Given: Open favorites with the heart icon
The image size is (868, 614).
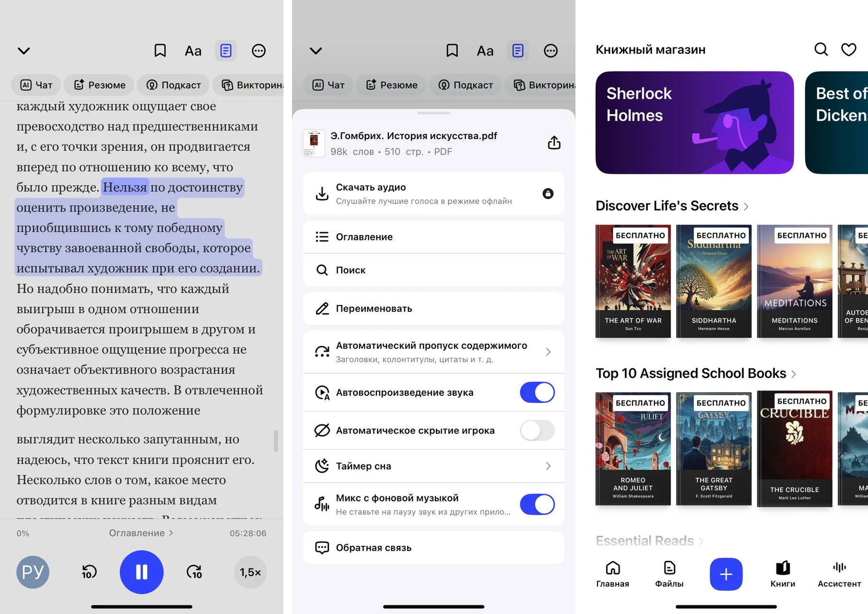Looking at the screenshot, I should (848, 49).
